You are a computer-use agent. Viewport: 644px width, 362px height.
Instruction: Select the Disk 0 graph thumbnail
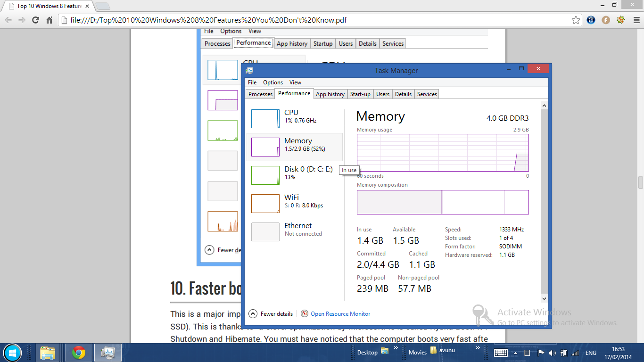coord(265,175)
